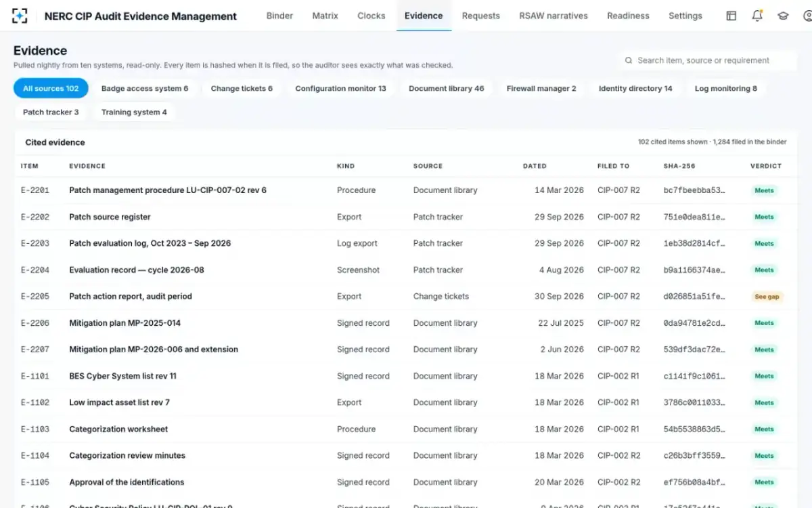Click the search magnifier icon
This screenshot has width=812, height=508.
click(629, 60)
